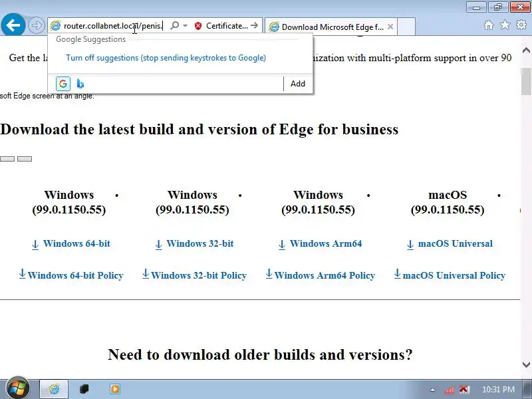Viewport: 532px width, 399px height.
Task: Click the network signal tray icon
Action: [449, 390]
